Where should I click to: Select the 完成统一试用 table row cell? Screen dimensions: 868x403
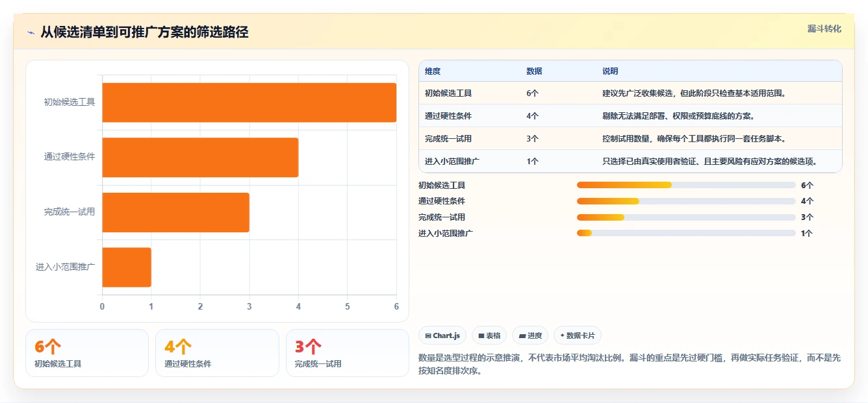click(448, 139)
